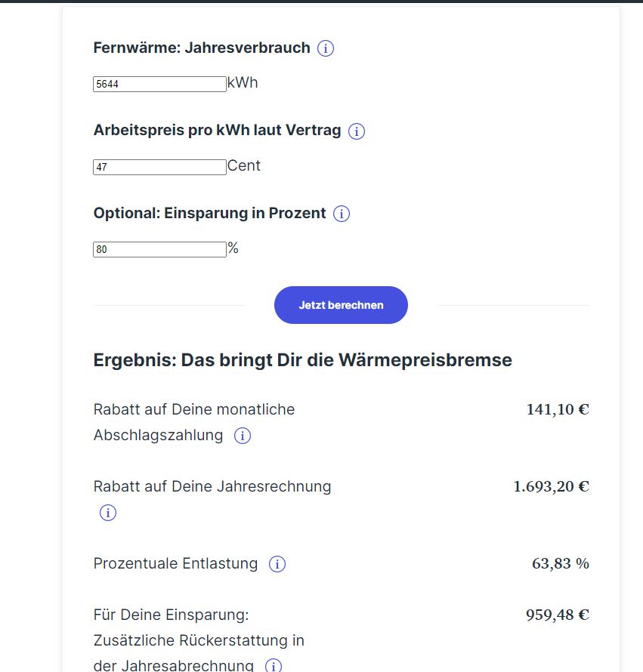
Task: Select the Einsparung percent input field
Action: coord(159,249)
